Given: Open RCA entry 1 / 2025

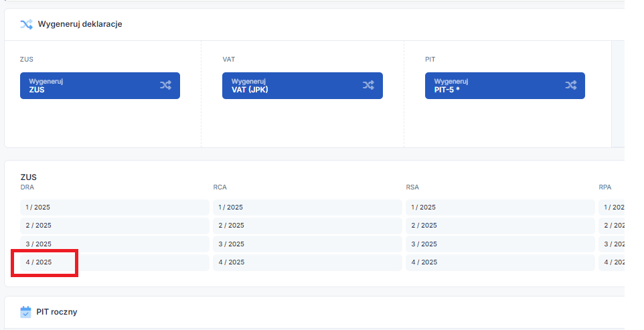Looking at the screenshot, I should [x=307, y=208].
